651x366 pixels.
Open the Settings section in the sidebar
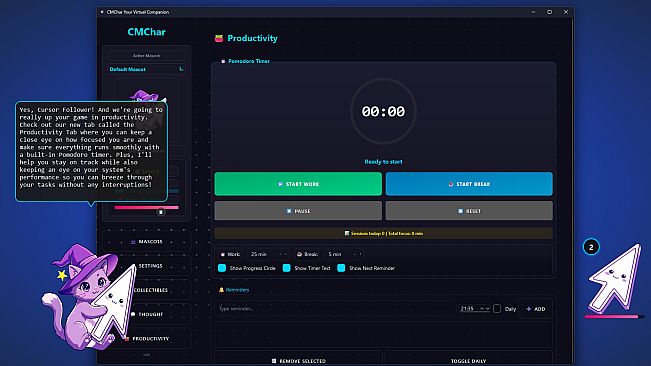(147, 266)
